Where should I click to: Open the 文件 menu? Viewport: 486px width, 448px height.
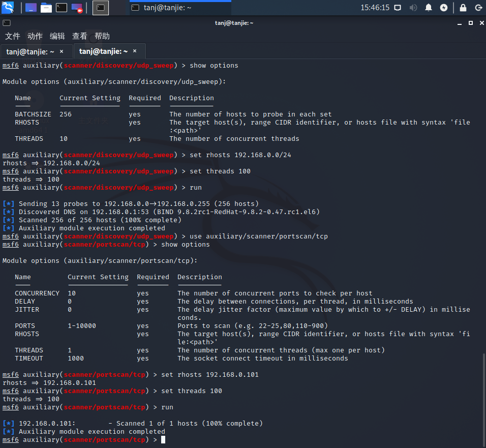coord(12,36)
